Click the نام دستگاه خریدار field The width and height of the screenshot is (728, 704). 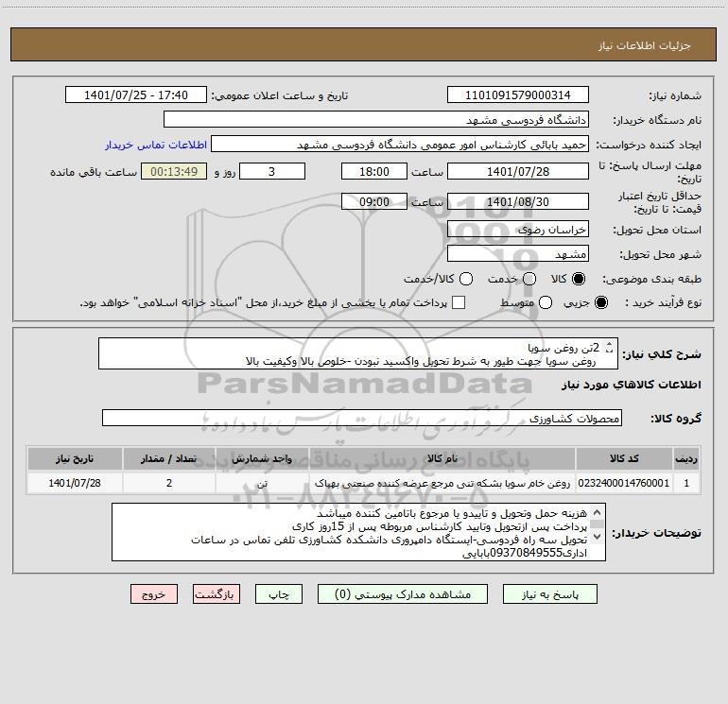[376, 119]
